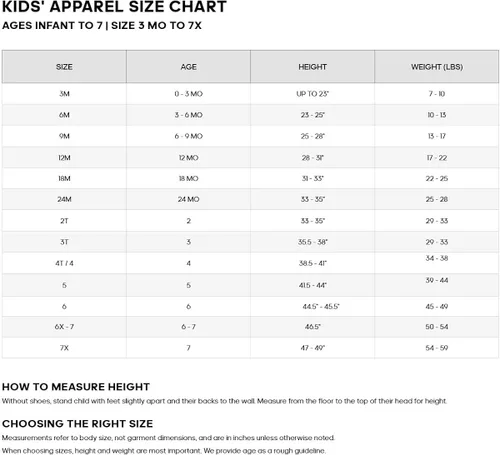Click the UP TO 23" height cell

tap(312, 94)
